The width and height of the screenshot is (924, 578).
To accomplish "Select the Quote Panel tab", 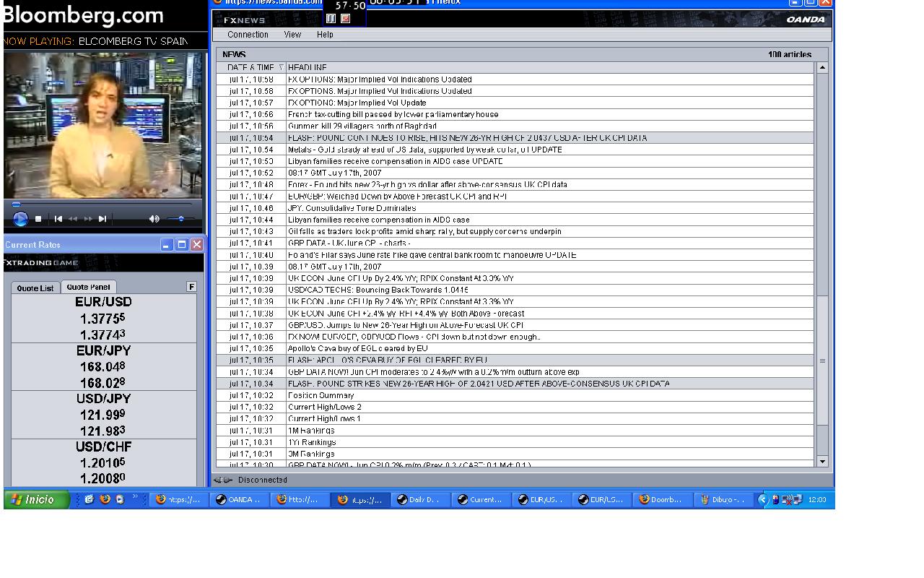I will pyautogui.click(x=89, y=287).
